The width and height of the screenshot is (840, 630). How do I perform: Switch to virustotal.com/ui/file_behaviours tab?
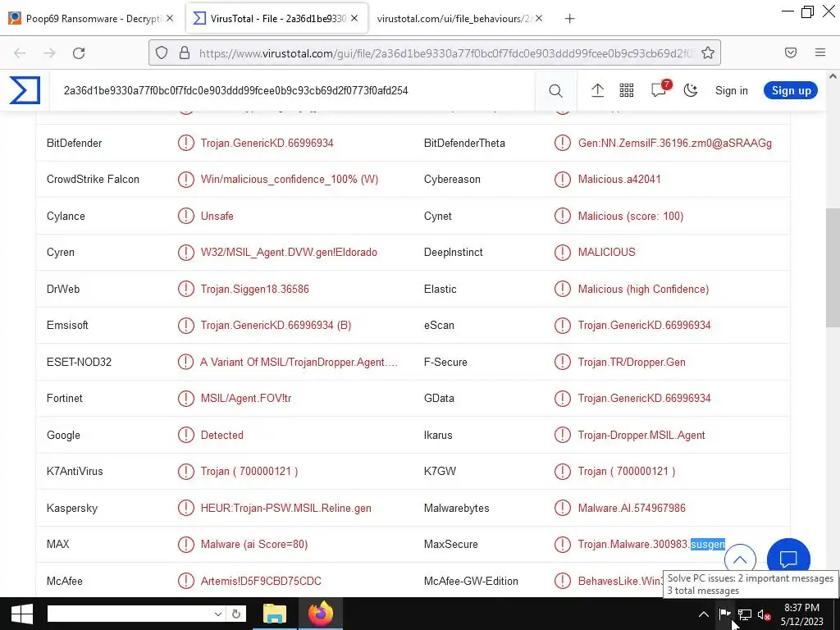454,19
